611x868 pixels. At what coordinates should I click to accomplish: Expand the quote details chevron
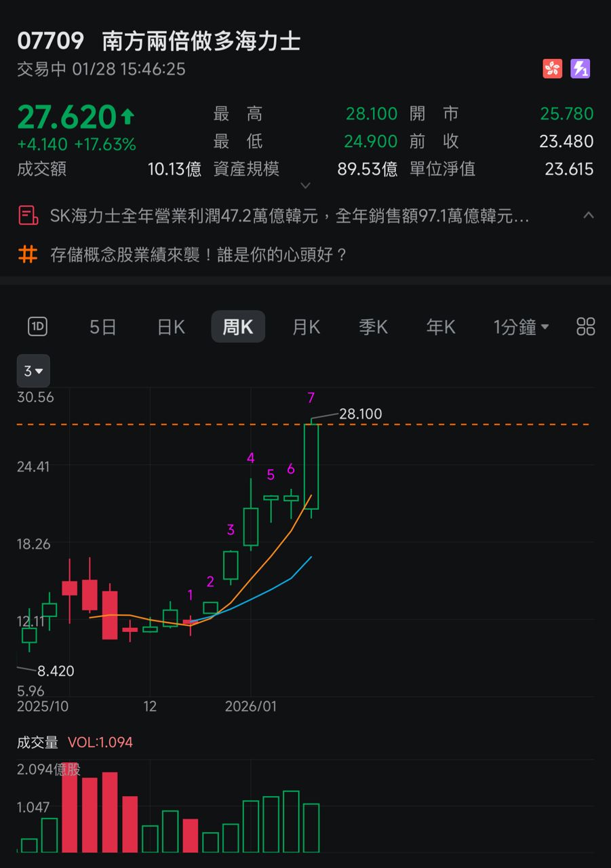tap(305, 185)
